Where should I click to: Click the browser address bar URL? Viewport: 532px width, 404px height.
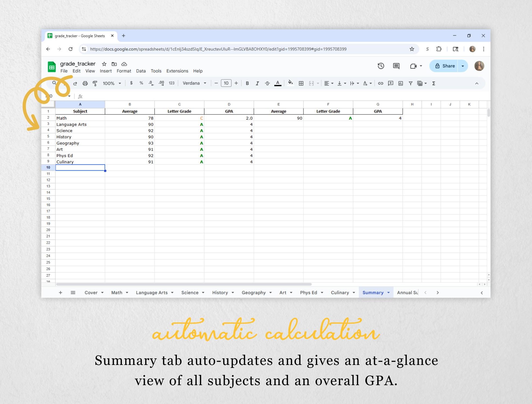pos(218,49)
